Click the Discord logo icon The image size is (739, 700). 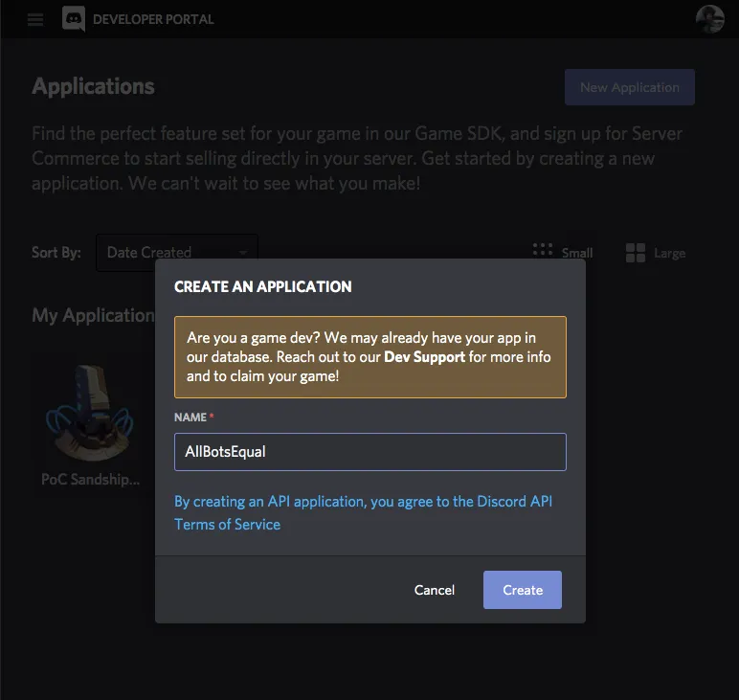(x=74, y=19)
